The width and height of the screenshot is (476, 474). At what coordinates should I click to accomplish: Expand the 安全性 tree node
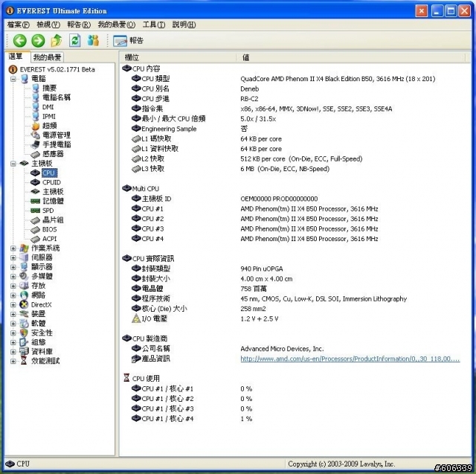[x=13, y=333]
